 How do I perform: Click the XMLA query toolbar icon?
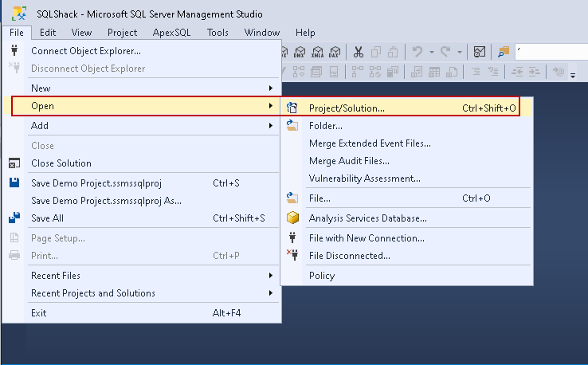pyautogui.click(x=317, y=52)
